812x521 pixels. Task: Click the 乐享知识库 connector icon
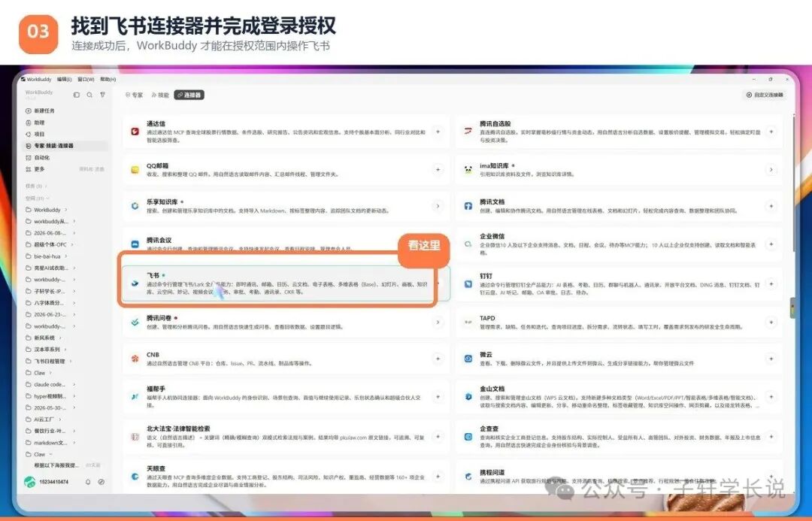pyautogui.click(x=135, y=206)
